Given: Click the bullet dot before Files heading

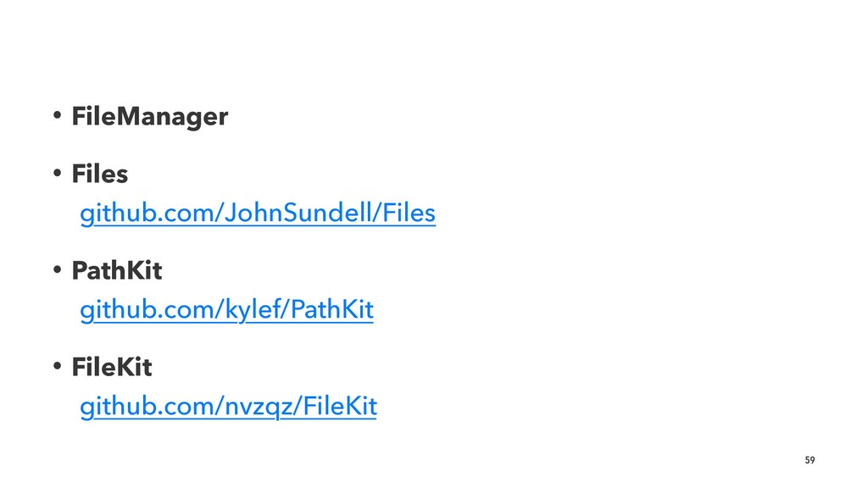Looking at the screenshot, I should 57,173.
